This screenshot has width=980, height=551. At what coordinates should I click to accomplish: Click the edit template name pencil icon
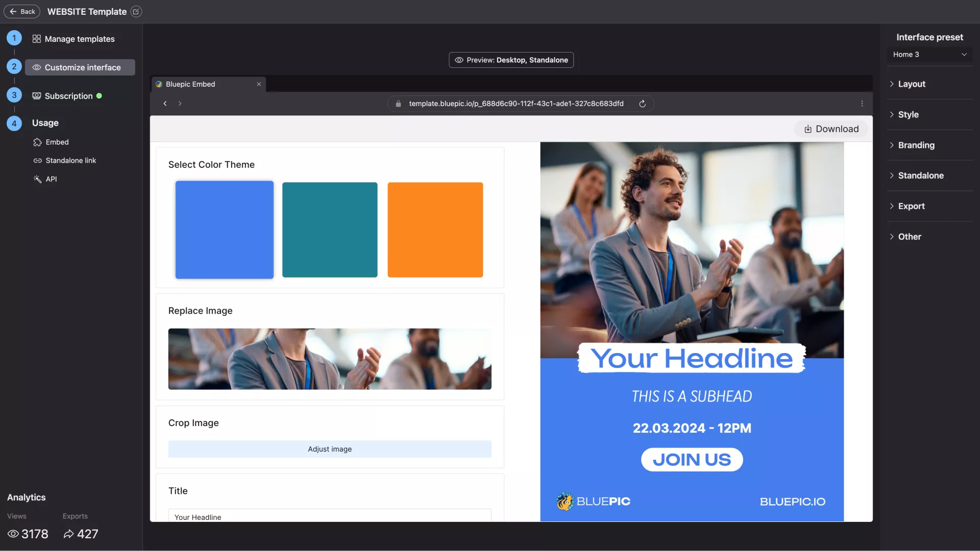click(x=136, y=12)
